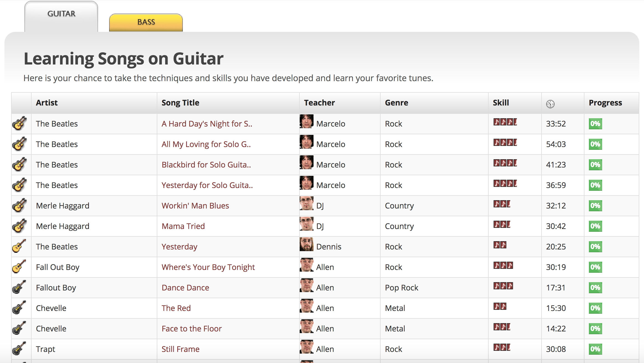Open A Hard Day's Night for S.. lesson

point(207,124)
